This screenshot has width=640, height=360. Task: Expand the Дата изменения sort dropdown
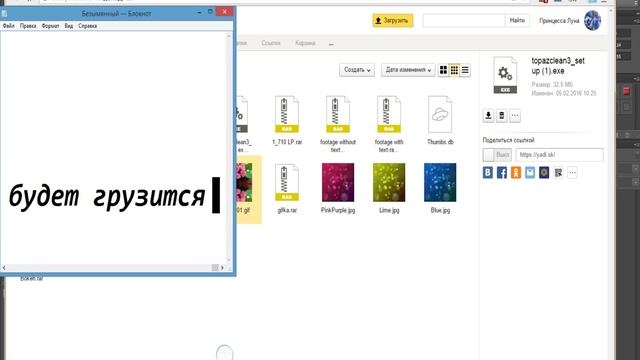(x=408, y=70)
